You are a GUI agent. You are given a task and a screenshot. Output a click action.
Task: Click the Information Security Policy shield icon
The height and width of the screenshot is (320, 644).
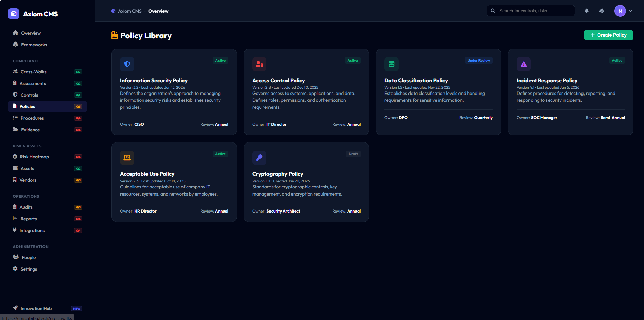127,64
